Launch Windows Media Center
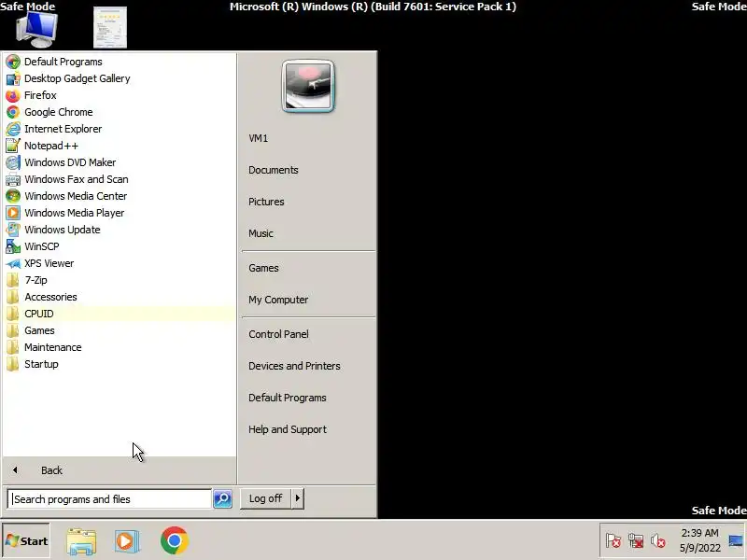This screenshot has height=560, width=747. point(120,196)
